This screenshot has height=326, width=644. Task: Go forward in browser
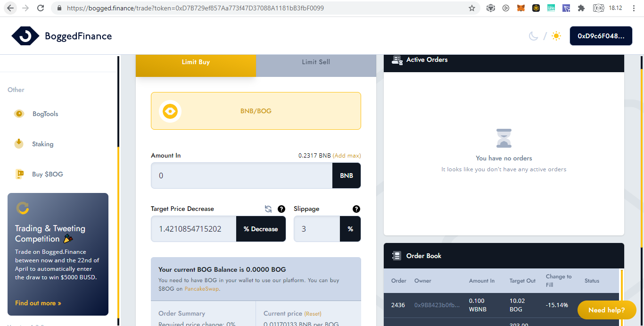click(25, 8)
